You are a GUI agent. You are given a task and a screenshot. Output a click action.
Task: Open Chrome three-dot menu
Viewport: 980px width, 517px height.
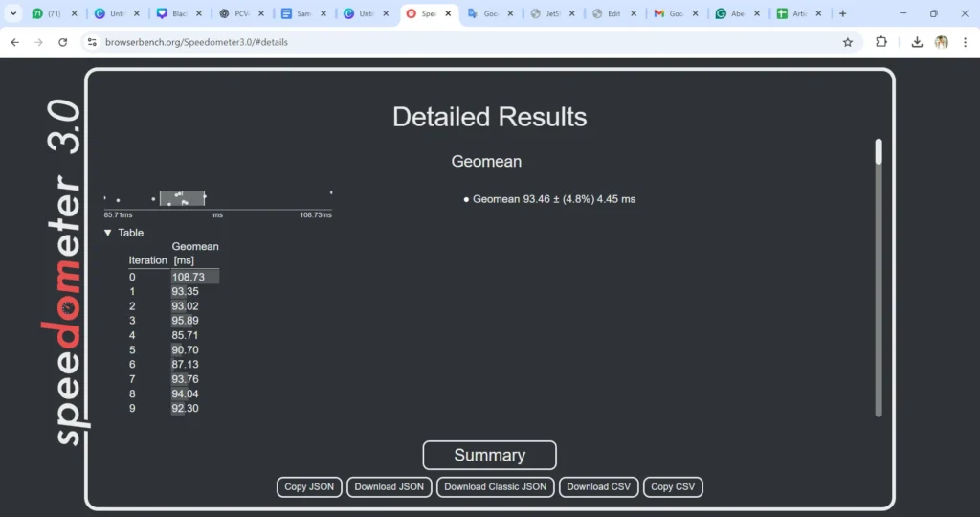coord(965,42)
